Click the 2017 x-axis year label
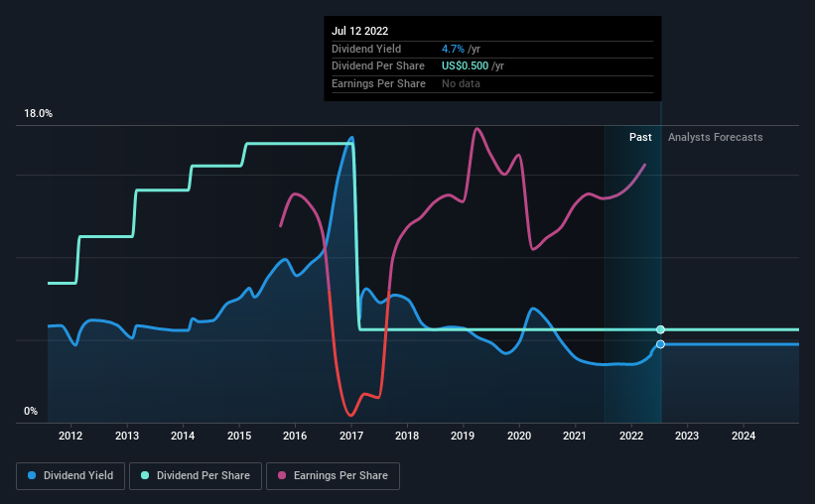Viewport: 815px width, 504px height. [351, 436]
